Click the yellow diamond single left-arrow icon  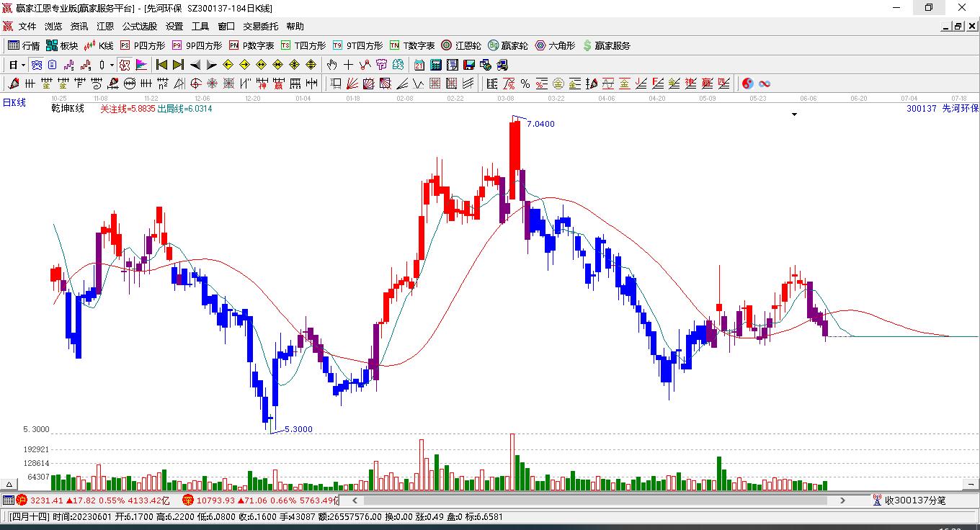pyautogui.click(x=228, y=65)
